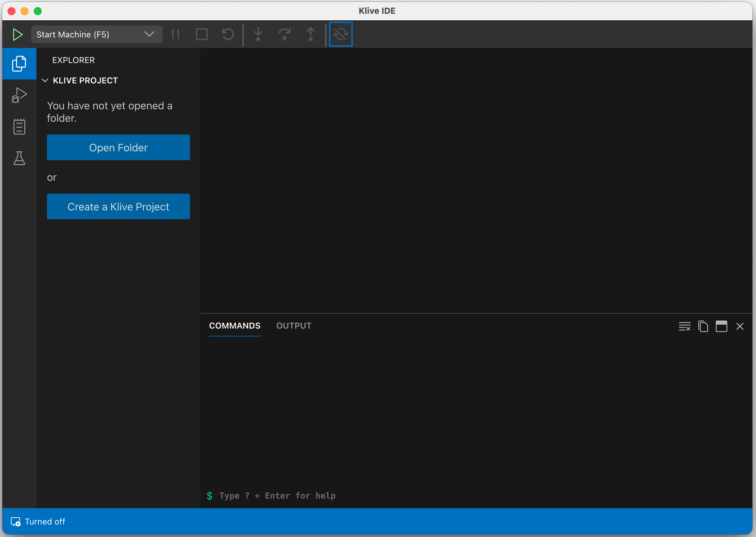This screenshot has height=537, width=756.
Task: Click the macOS red close window button
Action: click(11, 11)
